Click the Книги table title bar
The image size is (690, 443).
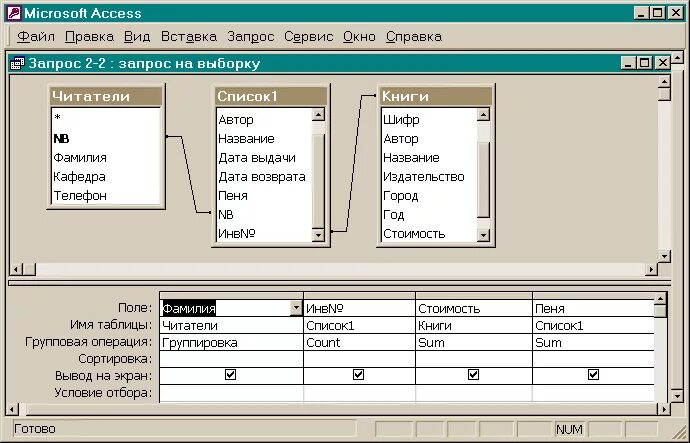click(x=436, y=96)
